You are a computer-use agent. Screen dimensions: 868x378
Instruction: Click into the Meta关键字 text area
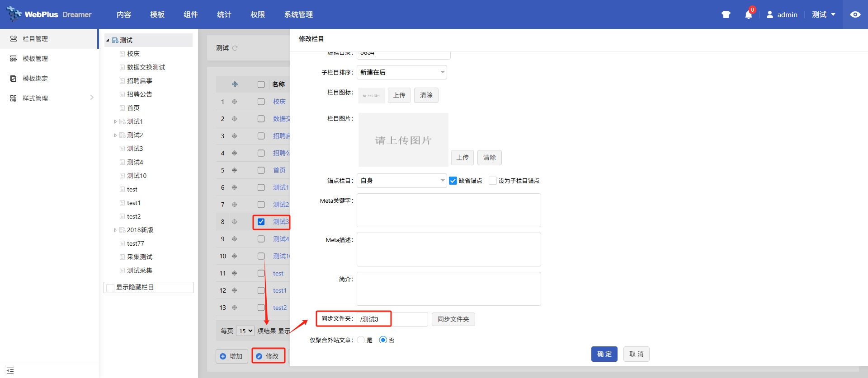[448, 210]
